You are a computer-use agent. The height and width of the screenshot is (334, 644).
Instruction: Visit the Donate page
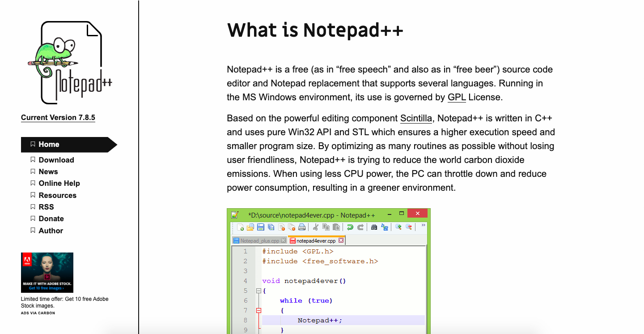[x=51, y=218]
